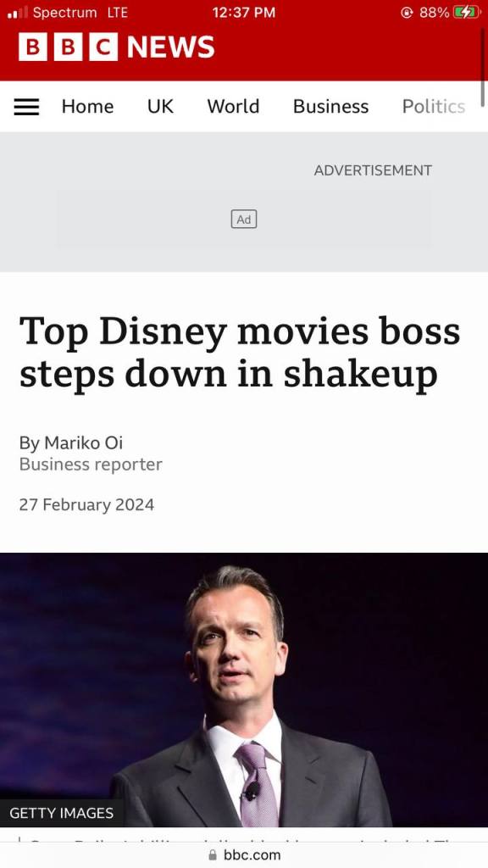The width and height of the screenshot is (488, 868).
Task: Go to the Home section
Action: tap(87, 106)
